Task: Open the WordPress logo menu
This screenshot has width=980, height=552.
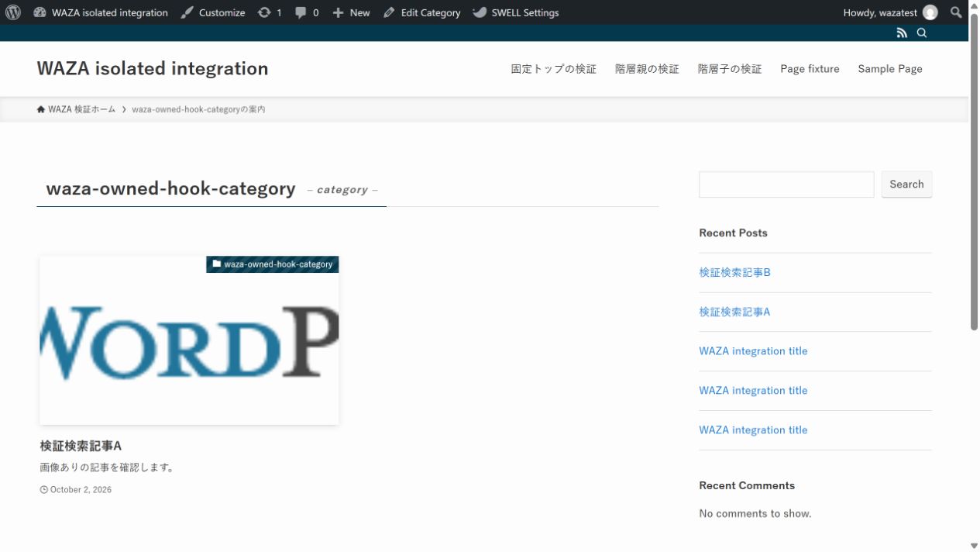Action: coord(13,12)
